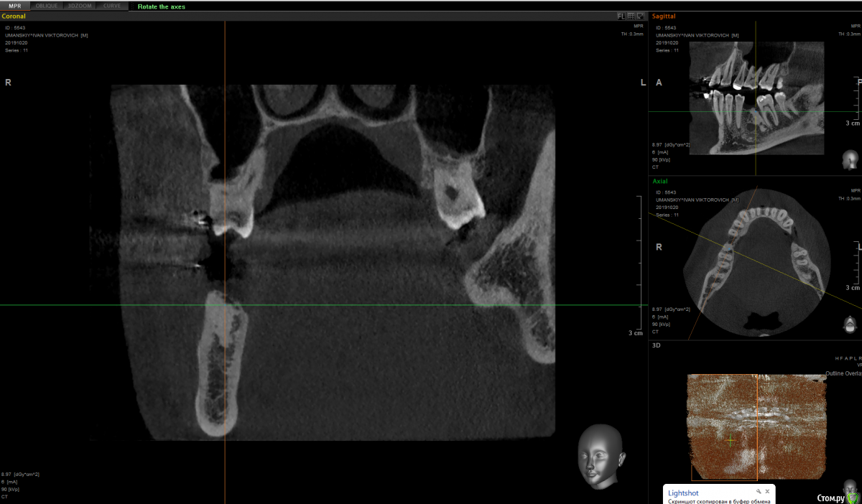Image resolution: width=862 pixels, height=504 pixels.
Task: Click the Coronal scale ruler
Action: (x=640, y=262)
